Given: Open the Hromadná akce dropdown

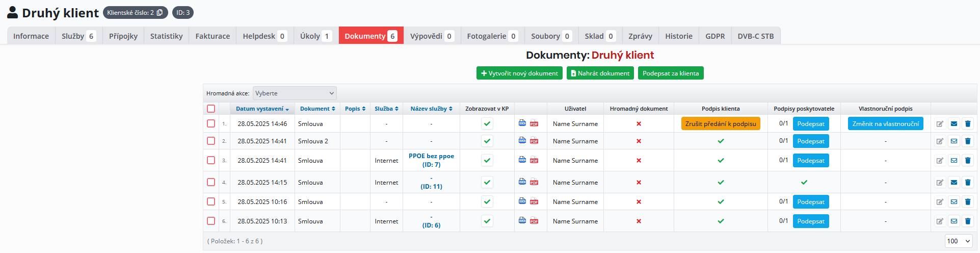Looking at the screenshot, I should [295, 93].
